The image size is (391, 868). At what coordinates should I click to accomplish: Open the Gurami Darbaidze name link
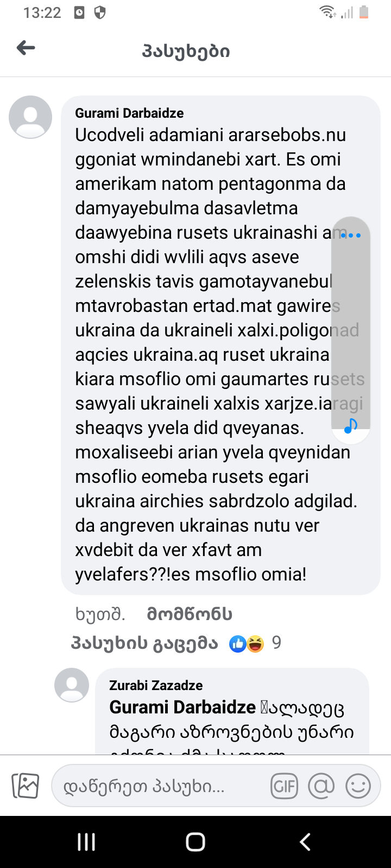129,113
